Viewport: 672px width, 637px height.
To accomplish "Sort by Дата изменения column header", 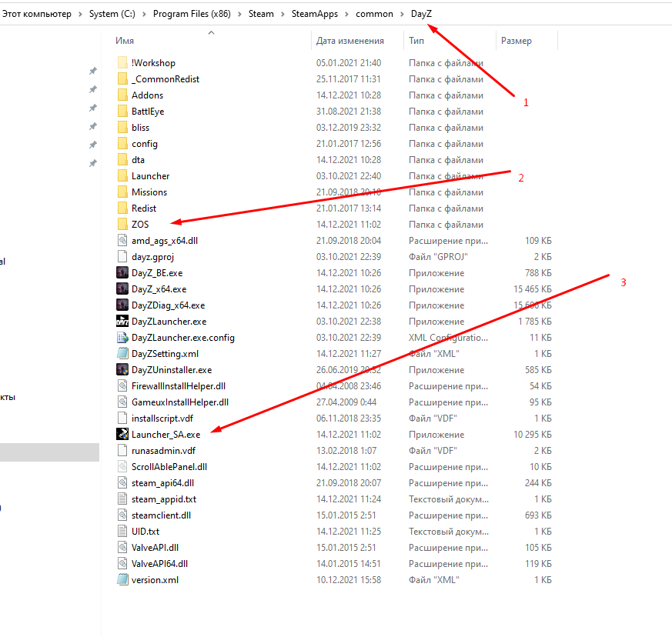I will pyautogui.click(x=350, y=41).
